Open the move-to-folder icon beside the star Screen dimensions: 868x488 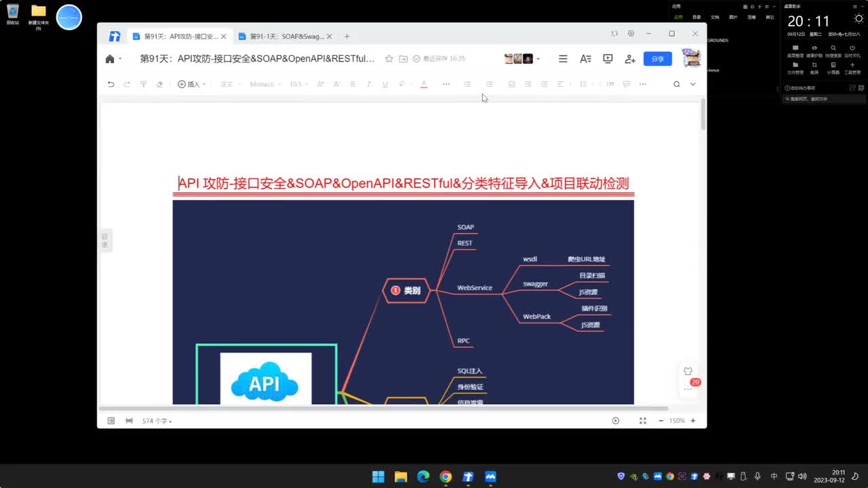403,59
